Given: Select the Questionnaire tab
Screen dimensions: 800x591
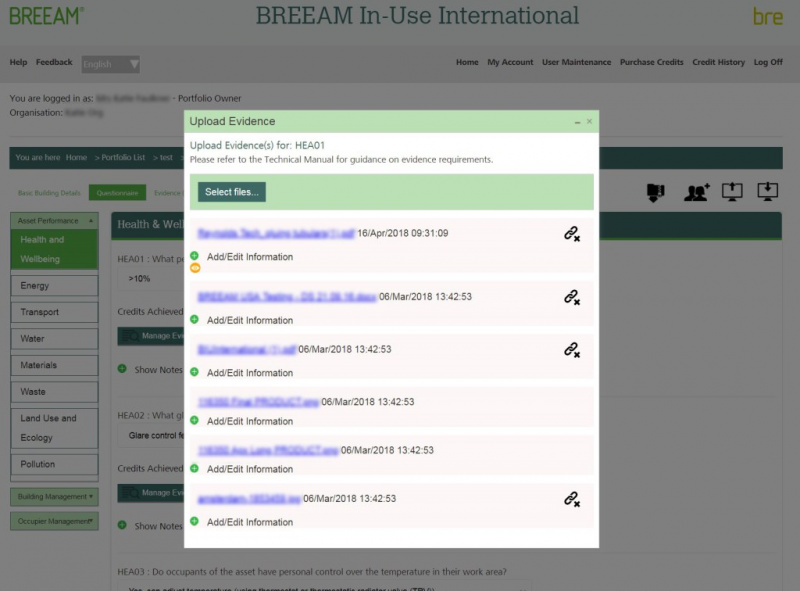Looking at the screenshot, I should point(117,193).
